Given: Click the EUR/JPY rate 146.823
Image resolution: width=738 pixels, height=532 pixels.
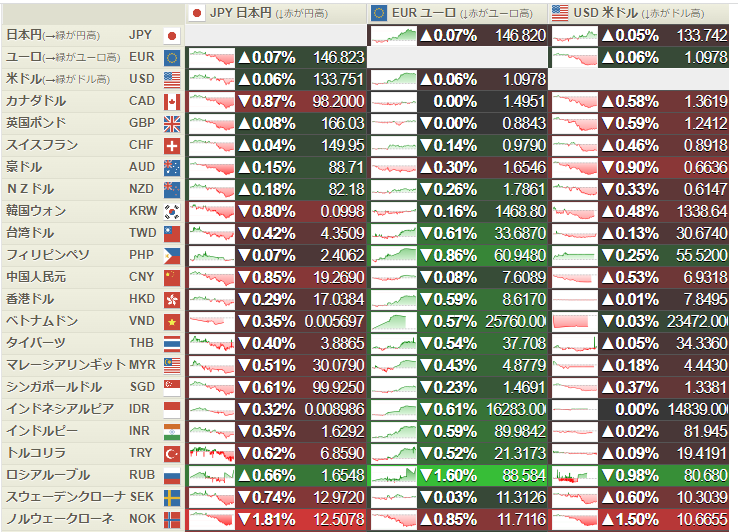Looking at the screenshot, I should click(x=337, y=57).
